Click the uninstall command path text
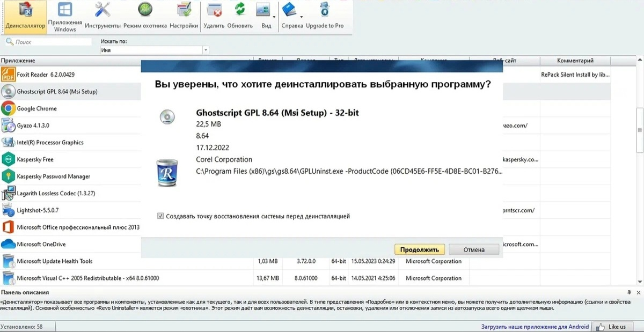The width and height of the screenshot is (644, 332). (x=349, y=172)
